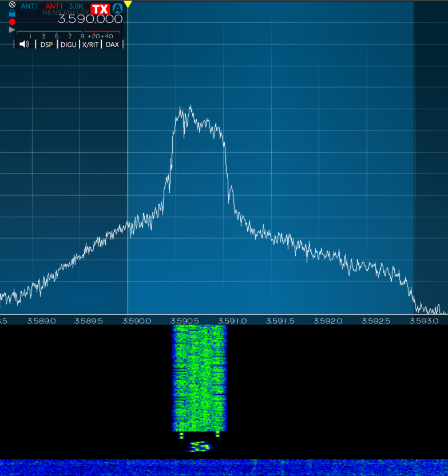Play the recording with the gray triangle icon
Image resolution: width=448 pixels, height=476 pixels.
point(12,30)
